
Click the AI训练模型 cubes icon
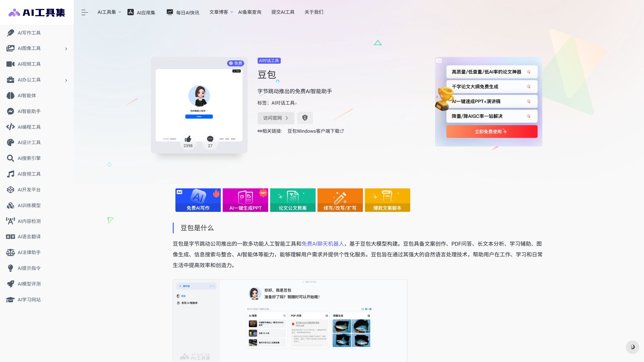click(10, 205)
